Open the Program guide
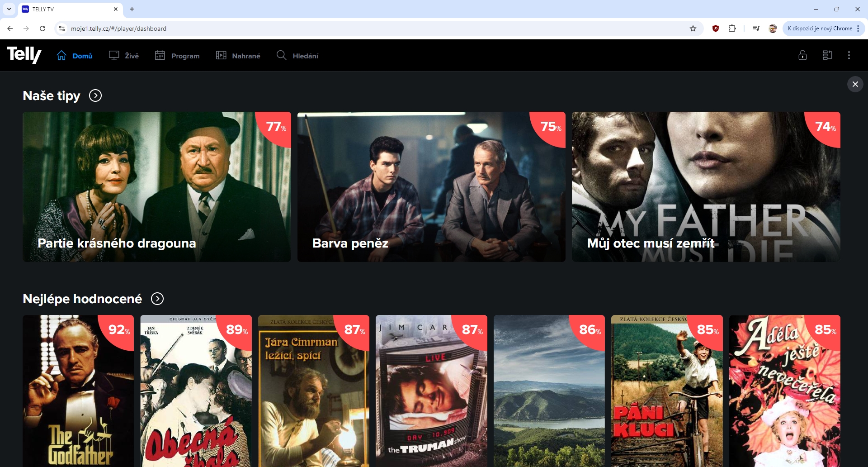868x467 pixels. tap(177, 56)
